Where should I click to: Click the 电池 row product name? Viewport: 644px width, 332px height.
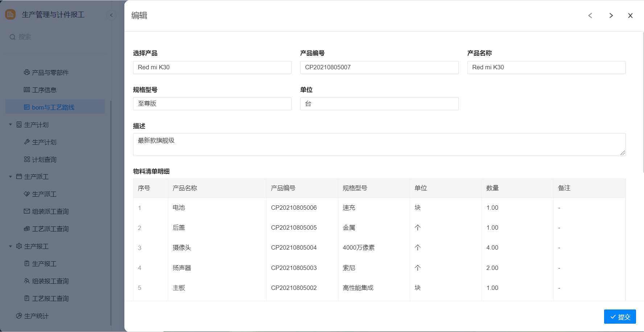pyautogui.click(x=179, y=208)
